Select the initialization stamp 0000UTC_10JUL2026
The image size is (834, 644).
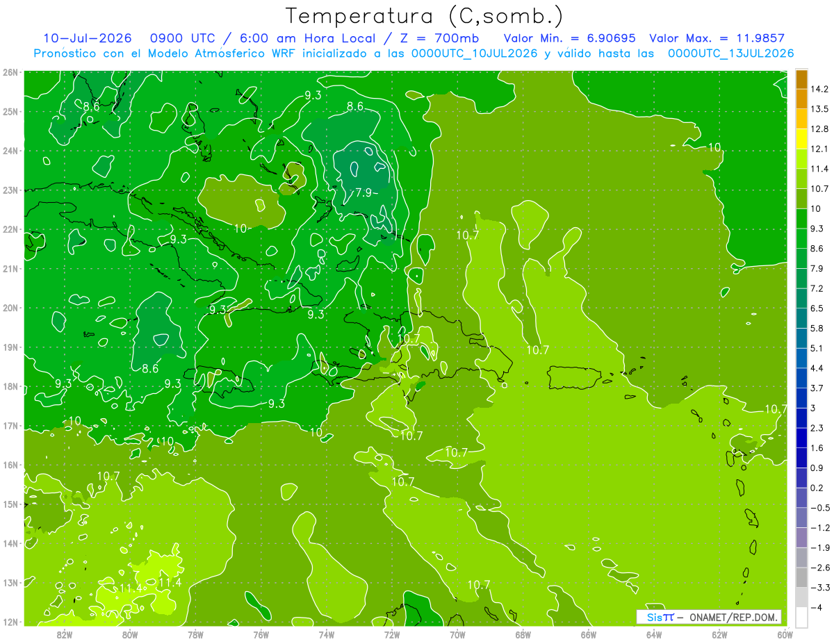coord(475,53)
